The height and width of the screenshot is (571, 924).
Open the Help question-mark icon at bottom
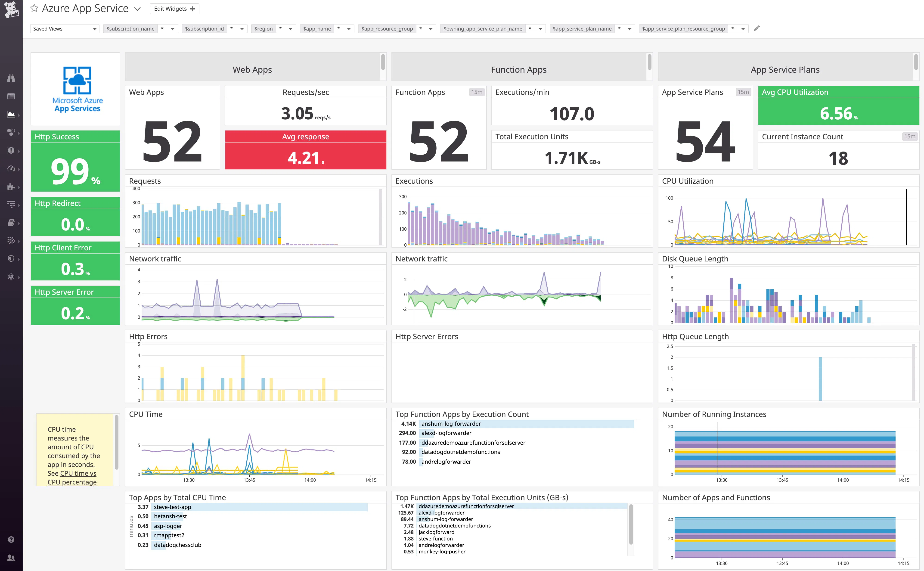tap(11, 539)
